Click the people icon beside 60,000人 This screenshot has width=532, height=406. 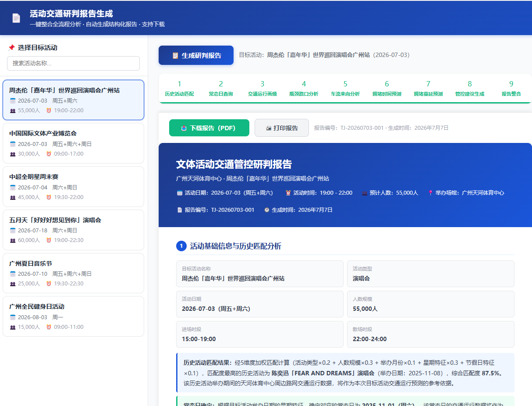[x=13, y=240]
